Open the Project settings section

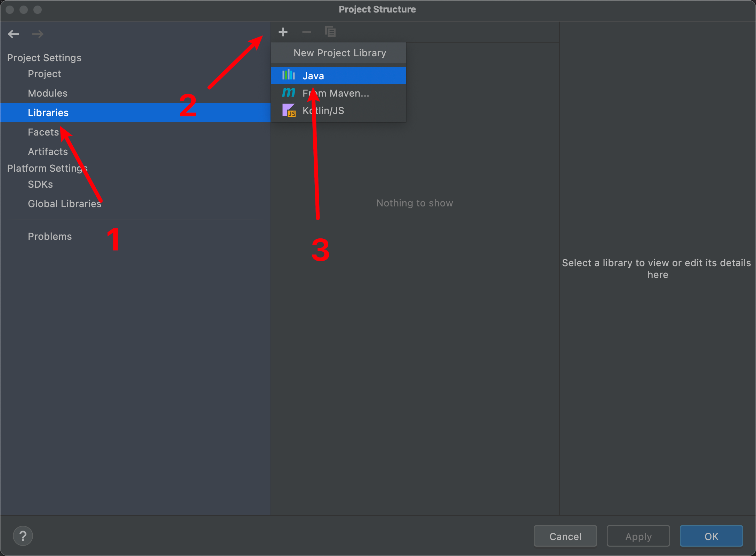(x=45, y=74)
